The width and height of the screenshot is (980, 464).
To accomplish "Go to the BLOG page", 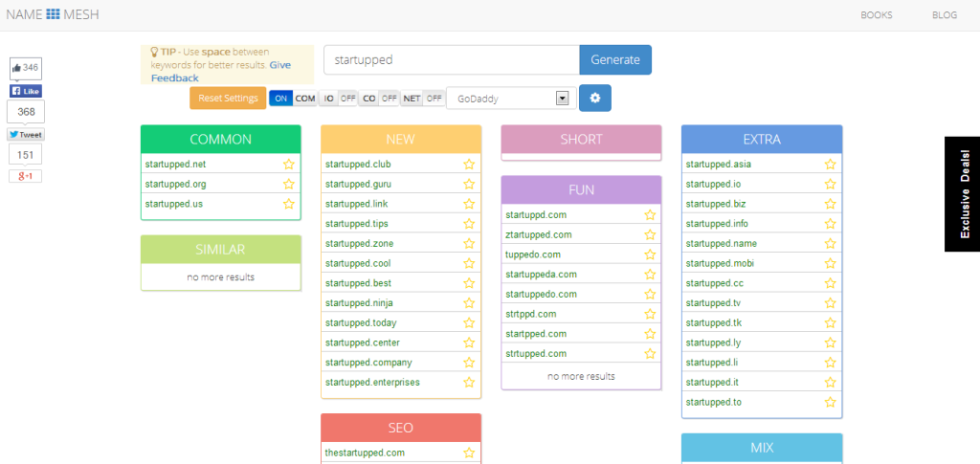I will (944, 15).
